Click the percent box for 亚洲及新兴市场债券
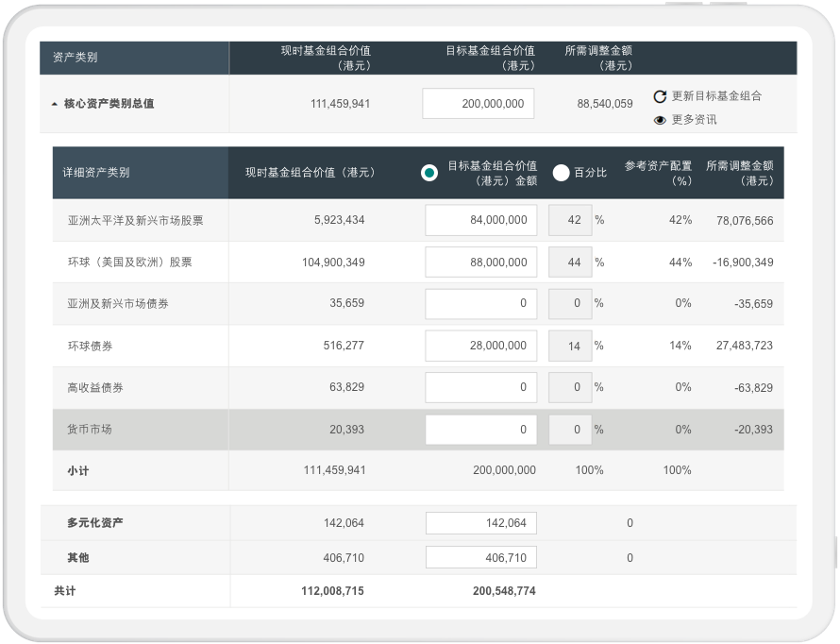The height and width of the screenshot is (644, 840). point(570,304)
